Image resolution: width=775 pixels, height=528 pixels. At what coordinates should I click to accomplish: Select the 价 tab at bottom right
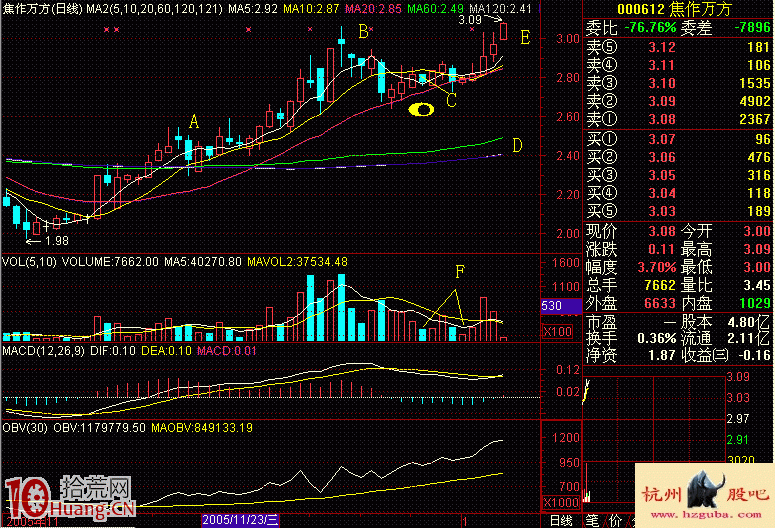pyautogui.click(x=617, y=520)
